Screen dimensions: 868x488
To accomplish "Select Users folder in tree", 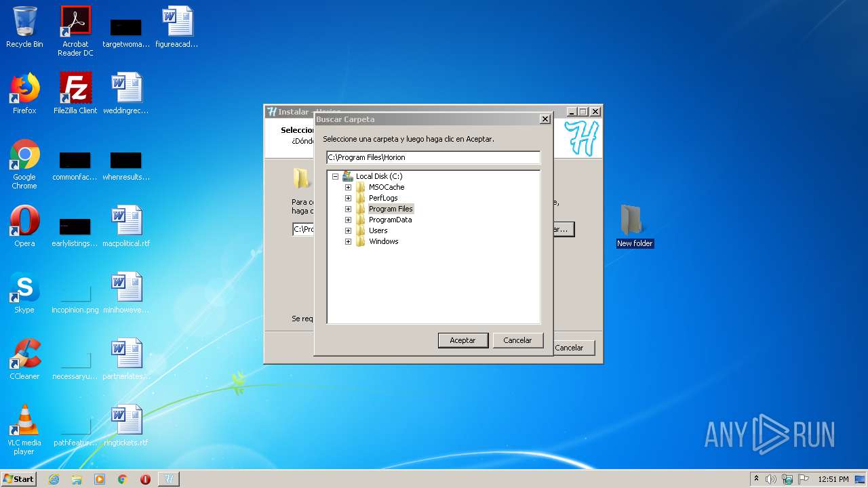I will pos(378,230).
